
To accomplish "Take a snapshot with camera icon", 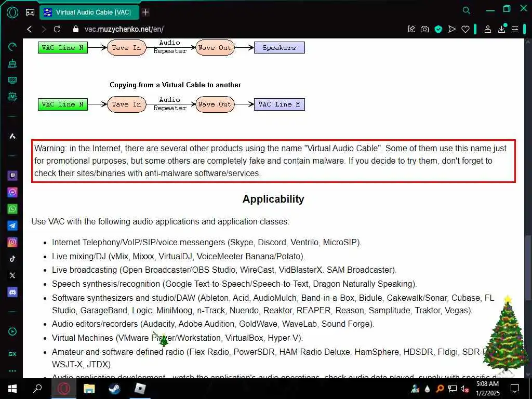I will point(424,29).
